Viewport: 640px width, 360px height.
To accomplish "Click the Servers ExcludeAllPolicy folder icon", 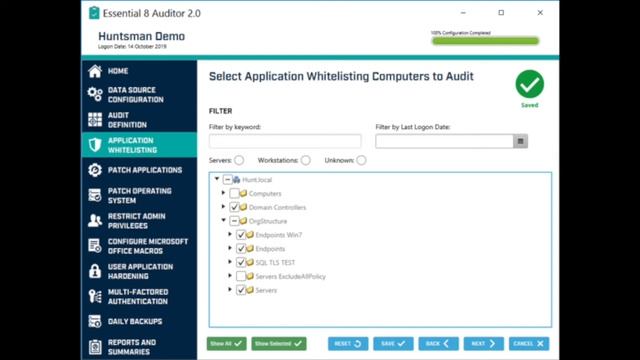I will click(x=250, y=276).
